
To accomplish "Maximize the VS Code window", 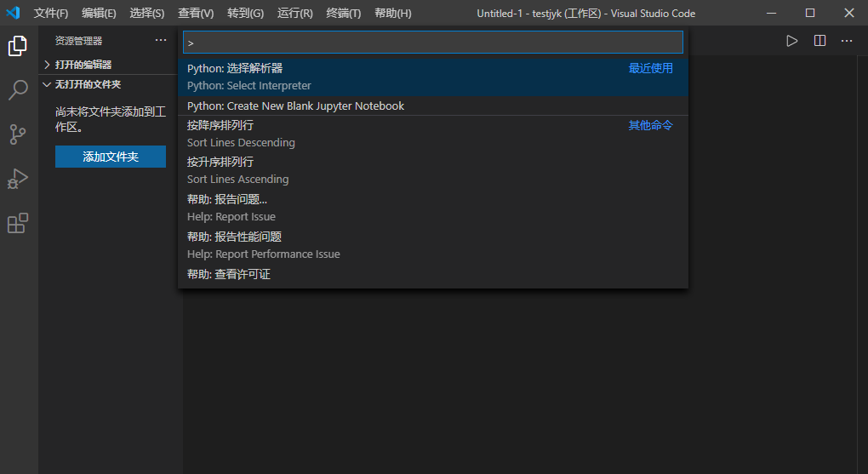I will click(810, 13).
